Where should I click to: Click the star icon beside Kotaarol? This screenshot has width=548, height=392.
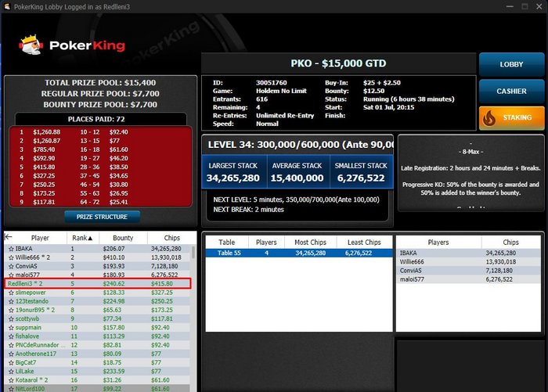coord(11,380)
